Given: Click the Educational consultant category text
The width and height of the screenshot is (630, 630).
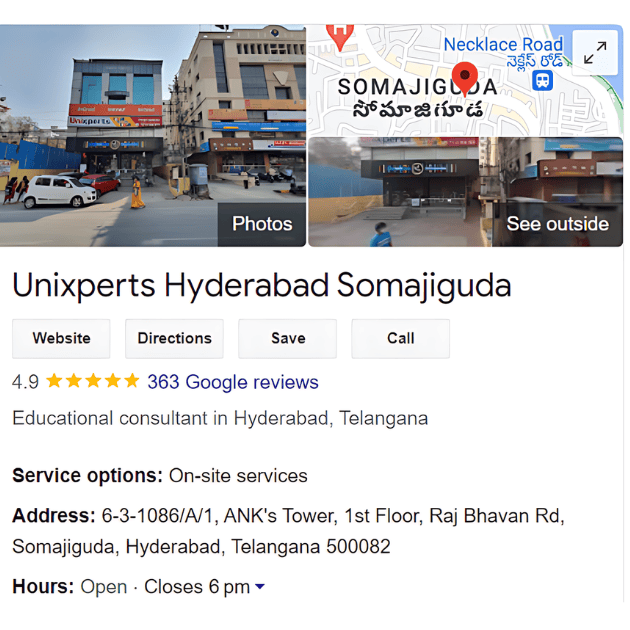Looking at the screenshot, I should [x=220, y=418].
